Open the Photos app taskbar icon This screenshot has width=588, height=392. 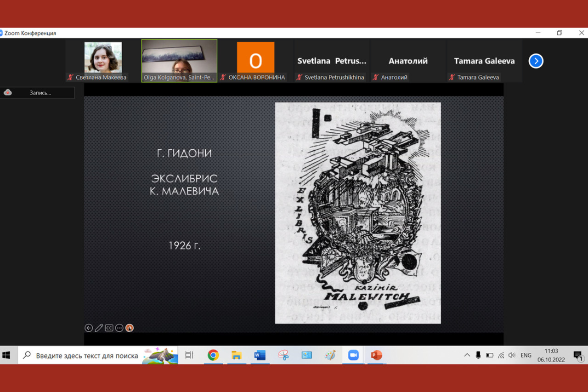click(x=307, y=355)
